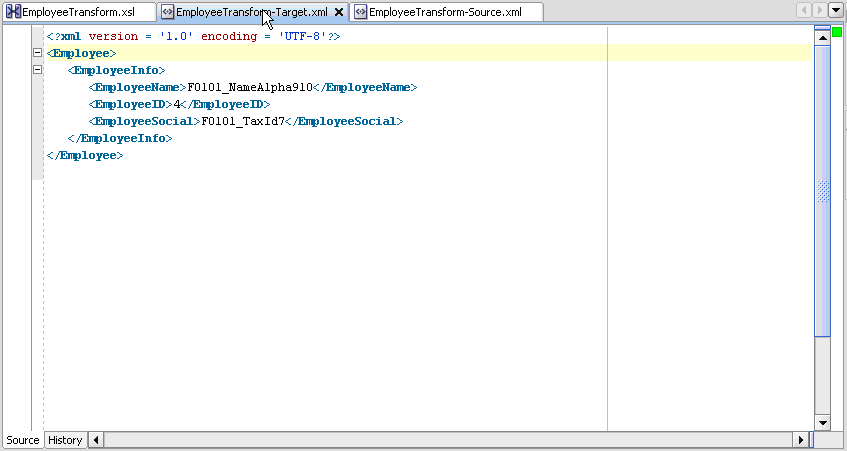Viewport: 847px width, 451px height.
Task: Click the closing </Employee> tag
Action: coord(85,155)
